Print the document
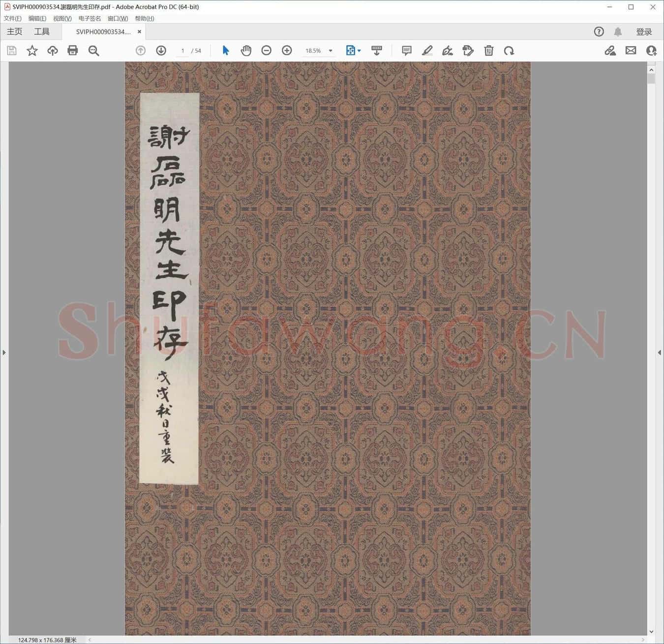Viewport: 664px width, 644px height. point(73,51)
